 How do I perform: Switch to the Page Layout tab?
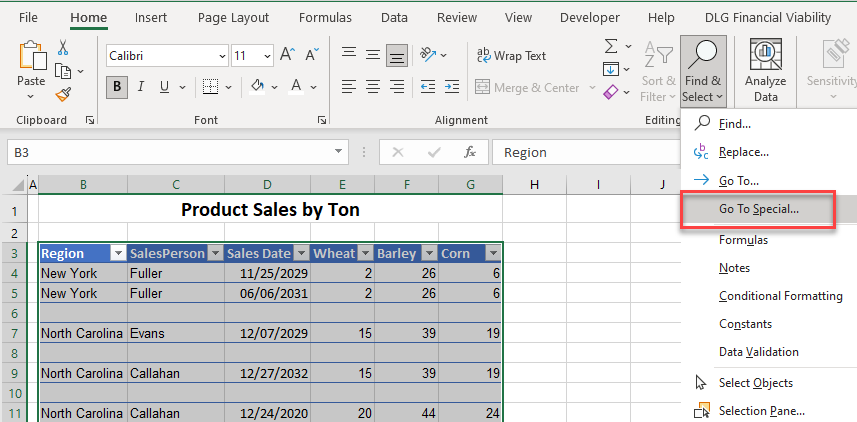233,17
